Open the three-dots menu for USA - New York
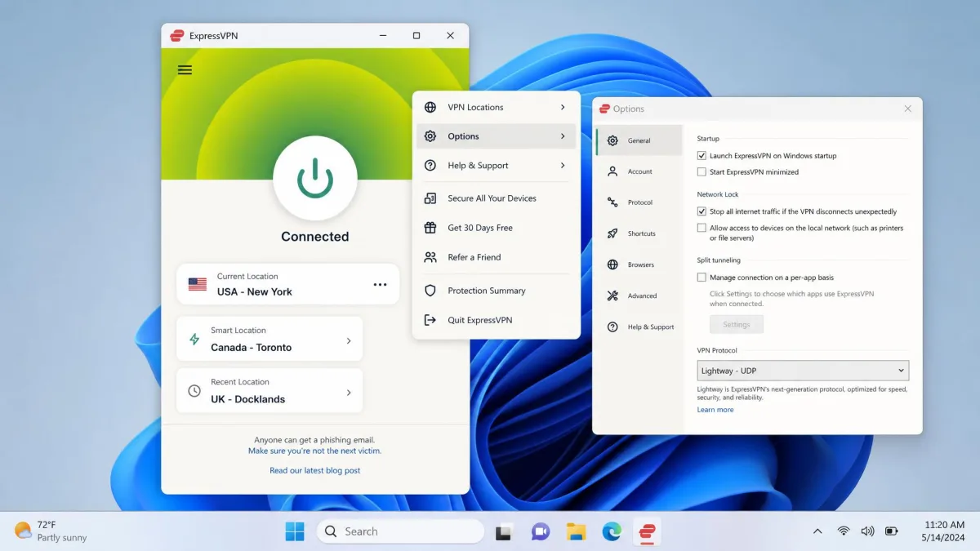 (380, 284)
